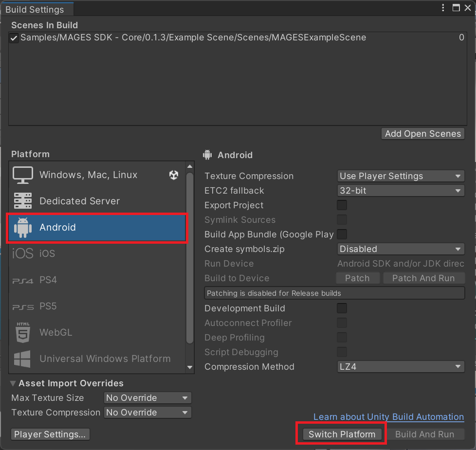
Task: Select the Windows, Mac, Linux platform icon
Action: click(22, 175)
